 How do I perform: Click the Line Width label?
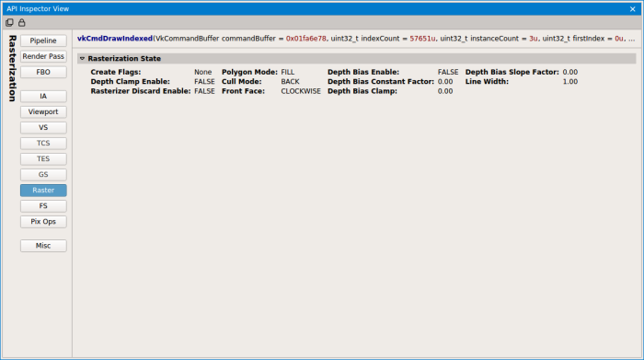point(487,81)
